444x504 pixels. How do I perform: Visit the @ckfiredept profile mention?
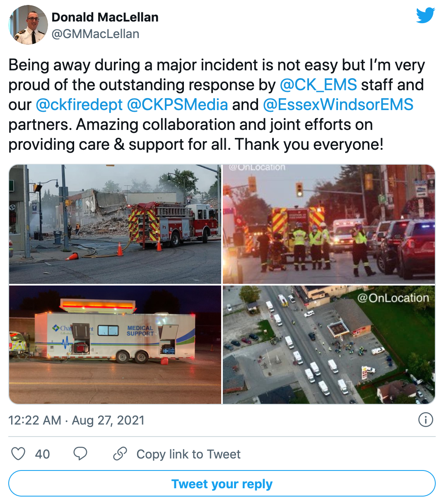pyautogui.click(x=79, y=104)
